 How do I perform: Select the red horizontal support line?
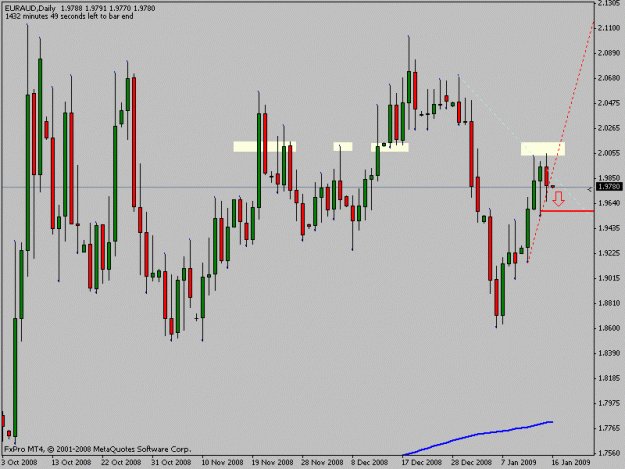point(567,210)
